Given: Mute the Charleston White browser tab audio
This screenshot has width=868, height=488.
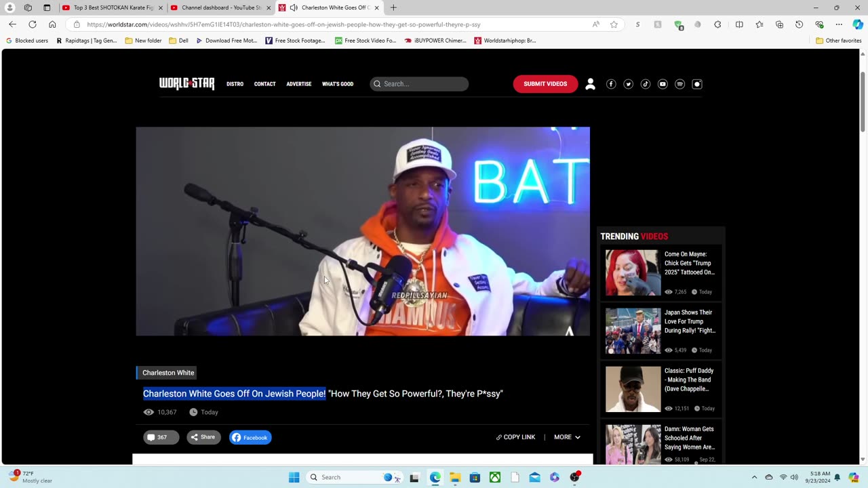Looking at the screenshot, I should [294, 7].
